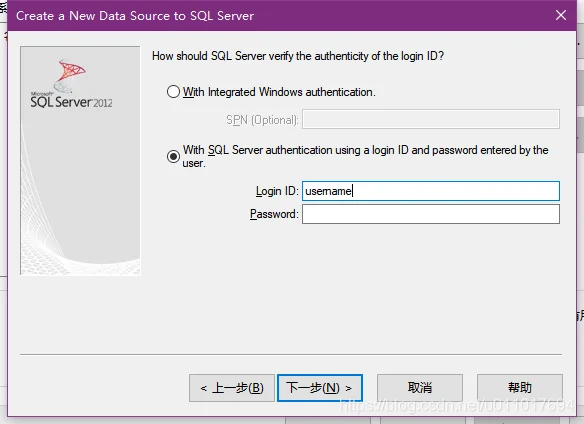
Task: Select the SQL Server authentication radio button
Action: click(173, 156)
